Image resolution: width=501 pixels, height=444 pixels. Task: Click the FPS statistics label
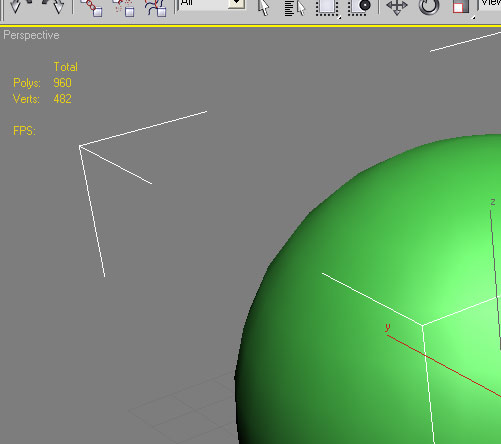click(x=24, y=131)
